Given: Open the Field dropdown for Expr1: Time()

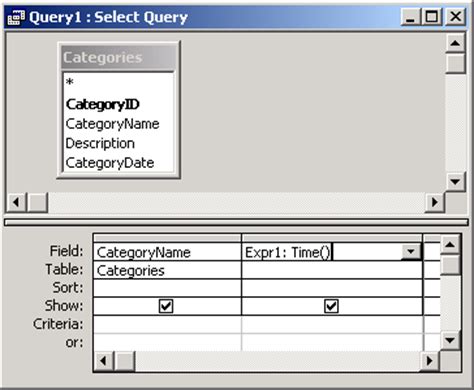Looking at the screenshot, I should [411, 252].
